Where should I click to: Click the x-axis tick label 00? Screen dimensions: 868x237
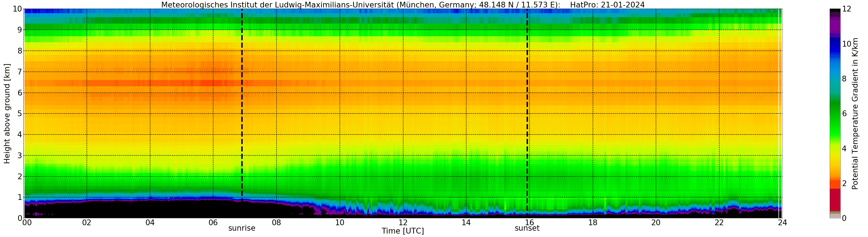point(27,223)
